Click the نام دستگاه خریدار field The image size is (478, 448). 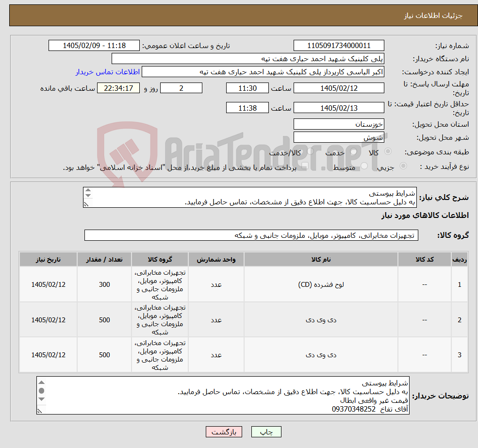coord(248,59)
